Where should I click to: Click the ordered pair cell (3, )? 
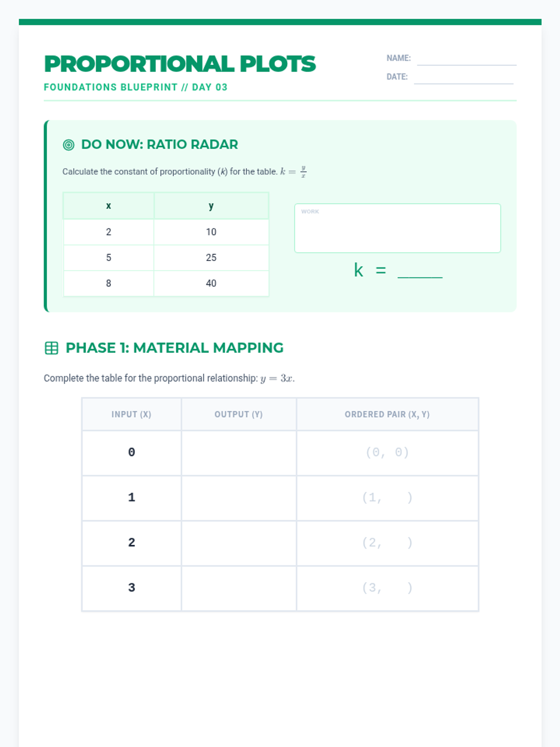[x=387, y=588]
